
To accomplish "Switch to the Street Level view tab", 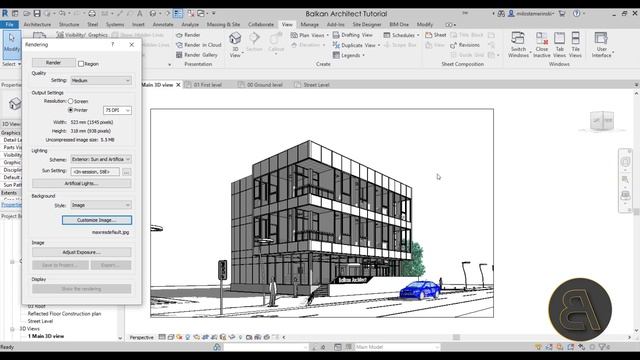I will 316,85.
